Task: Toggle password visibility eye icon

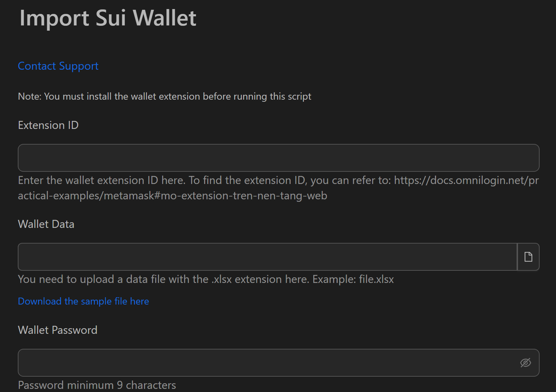Action: point(525,363)
